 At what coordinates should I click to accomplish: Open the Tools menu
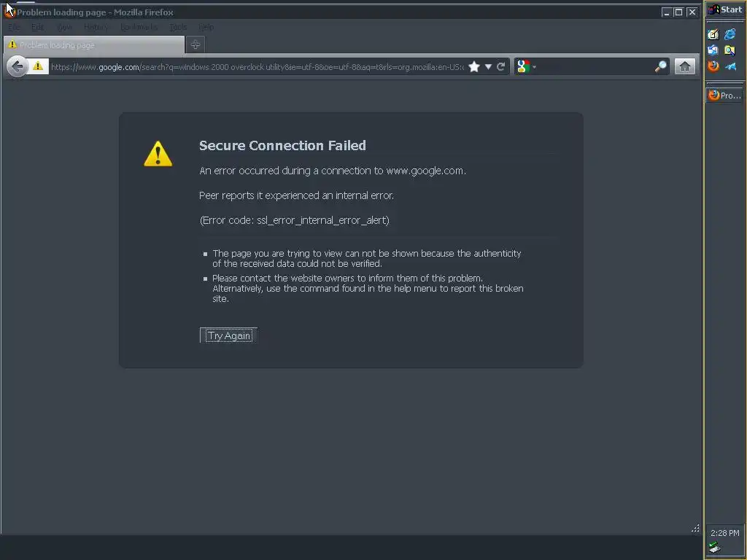click(178, 27)
